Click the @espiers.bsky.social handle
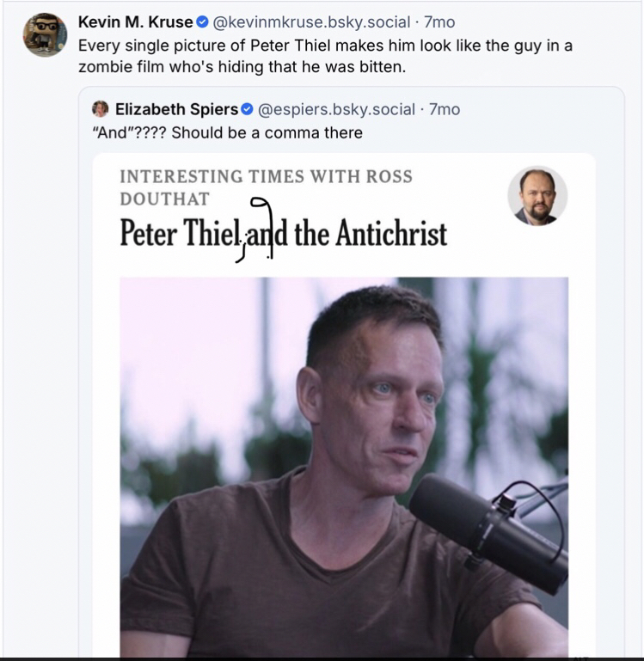Viewport: 644px width, 661px height. click(x=336, y=109)
